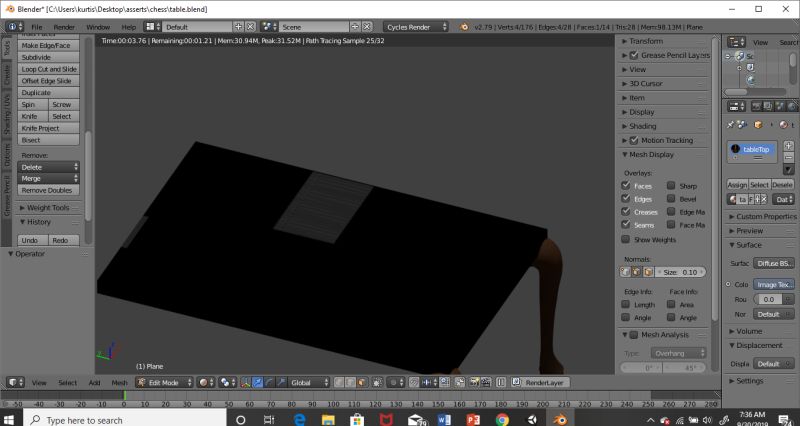800x426 pixels.
Task: Select the rotate manipulator icon
Action: (269, 382)
